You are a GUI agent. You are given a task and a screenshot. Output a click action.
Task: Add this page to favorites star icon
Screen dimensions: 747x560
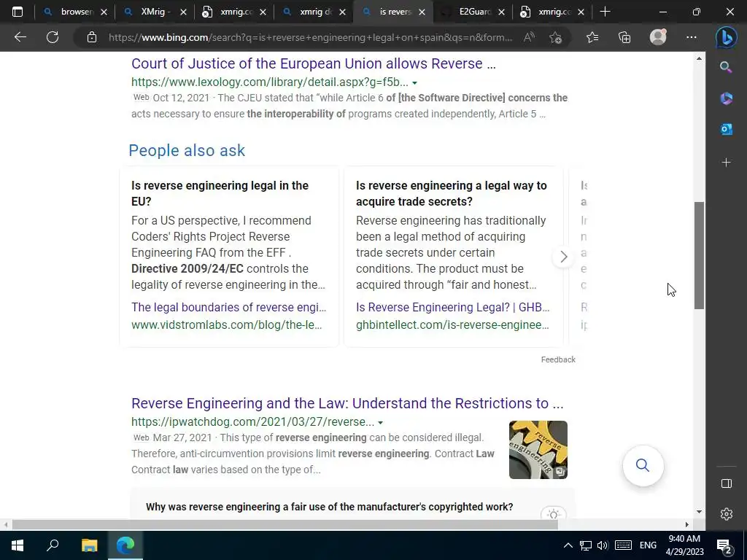[x=555, y=37]
